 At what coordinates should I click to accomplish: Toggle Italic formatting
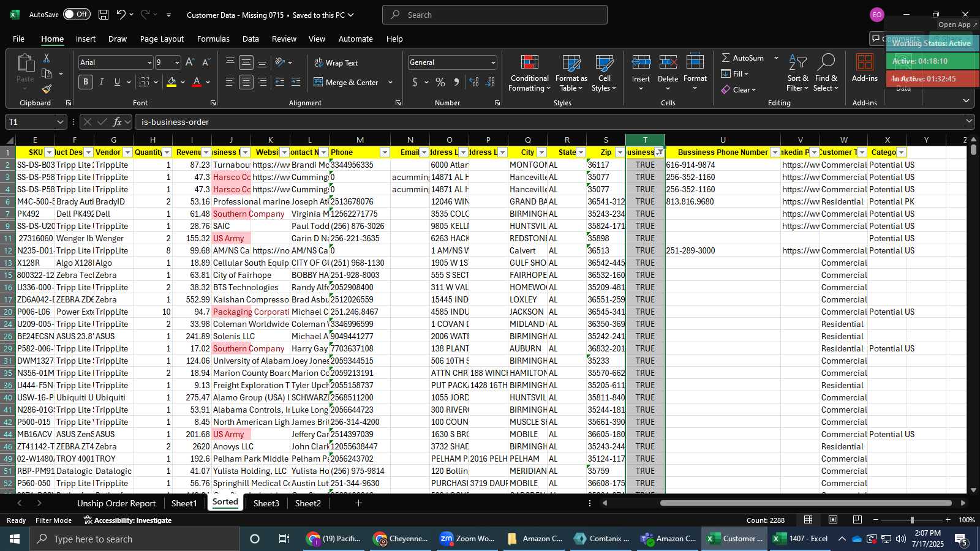tap(102, 82)
